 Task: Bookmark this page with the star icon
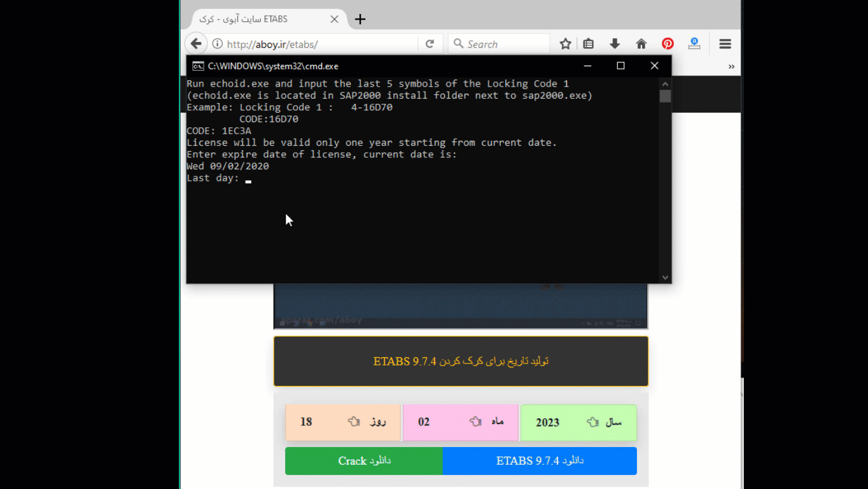click(565, 44)
